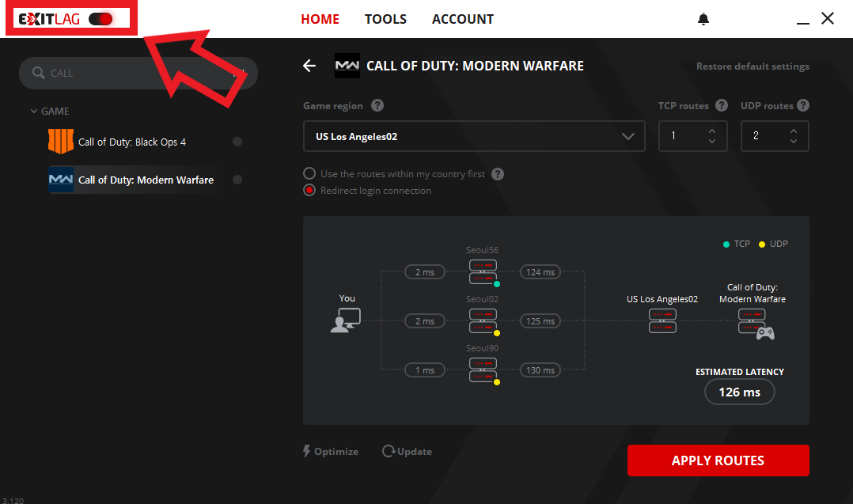853x504 pixels.
Task: Click the 130 ms latency badge
Action: pos(540,369)
